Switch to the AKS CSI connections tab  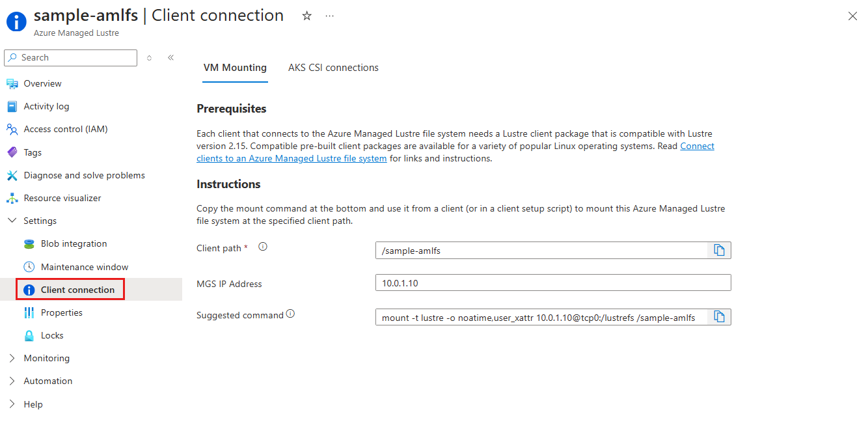pyautogui.click(x=333, y=67)
